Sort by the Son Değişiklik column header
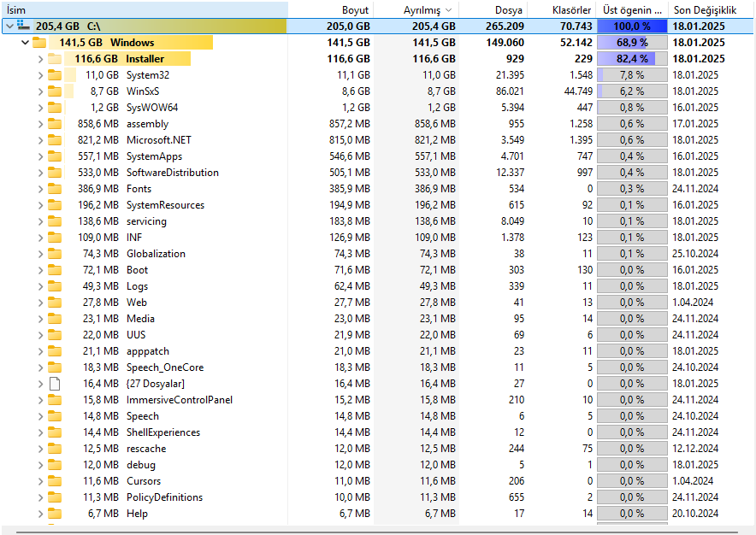Image resolution: width=756 pixels, height=535 pixels. [712, 9]
